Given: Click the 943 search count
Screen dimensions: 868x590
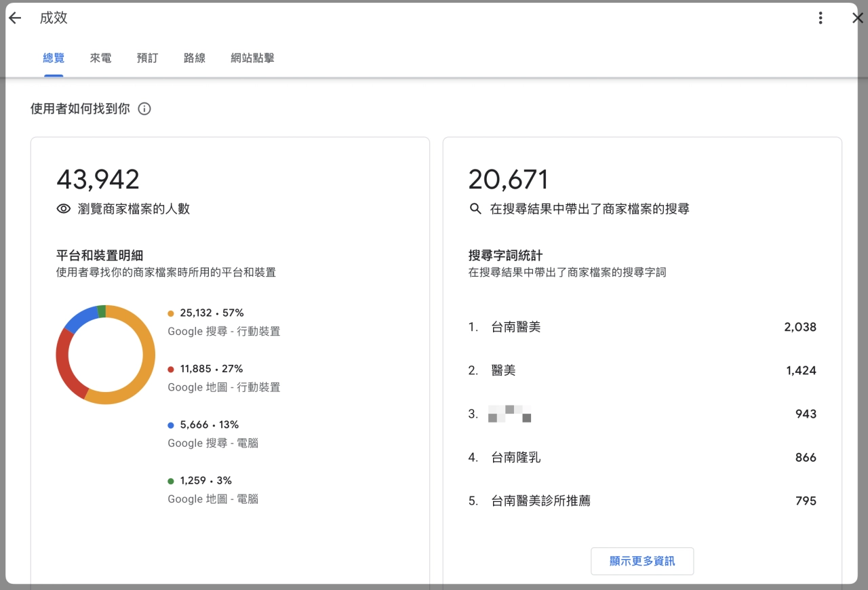Looking at the screenshot, I should [806, 414].
